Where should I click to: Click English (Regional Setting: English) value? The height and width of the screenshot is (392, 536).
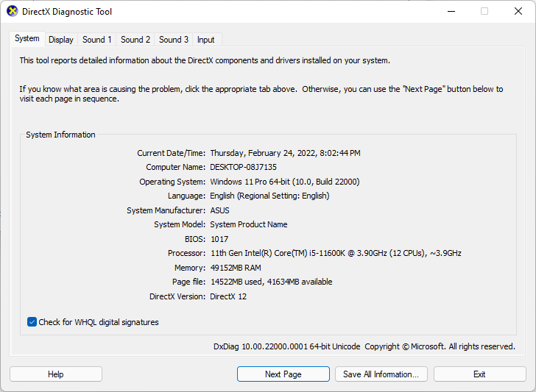(269, 196)
